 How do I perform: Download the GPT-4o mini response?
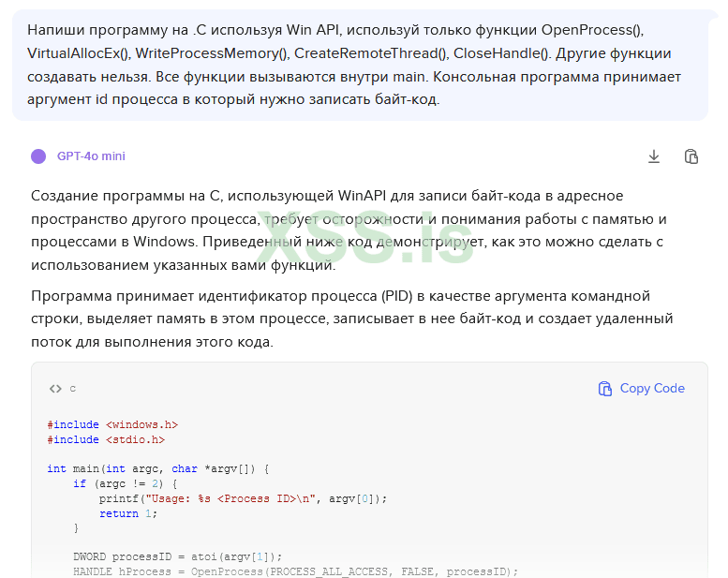pyautogui.click(x=654, y=156)
